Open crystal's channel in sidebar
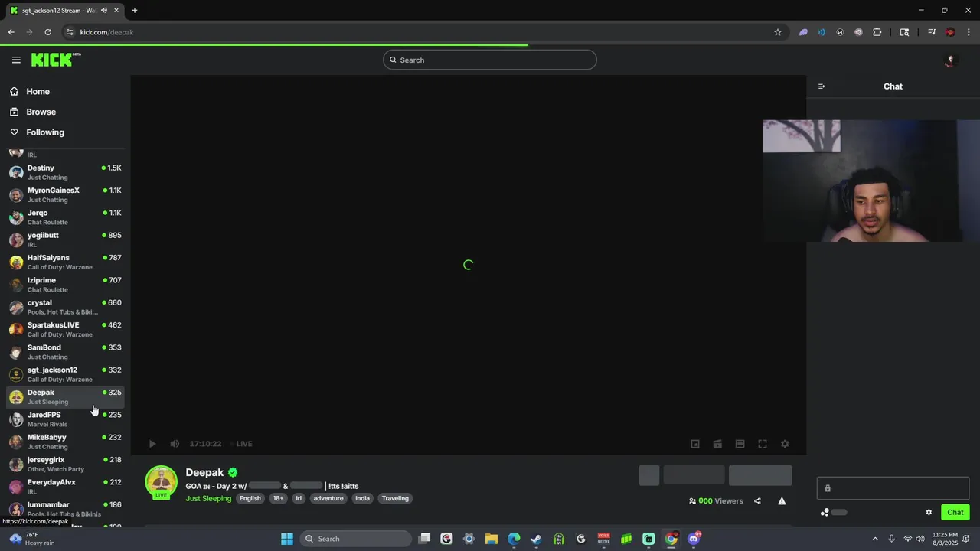Viewport: 980px width, 551px height. pos(65,307)
